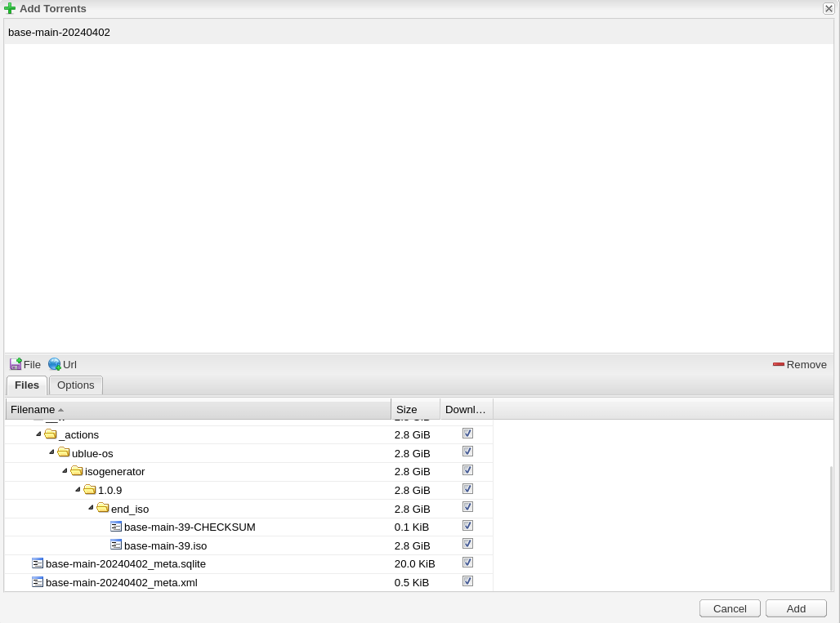Image resolution: width=840 pixels, height=623 pixels.
Task: Click the 1.0.9 folder icon
Action: (x=90, y=490)
